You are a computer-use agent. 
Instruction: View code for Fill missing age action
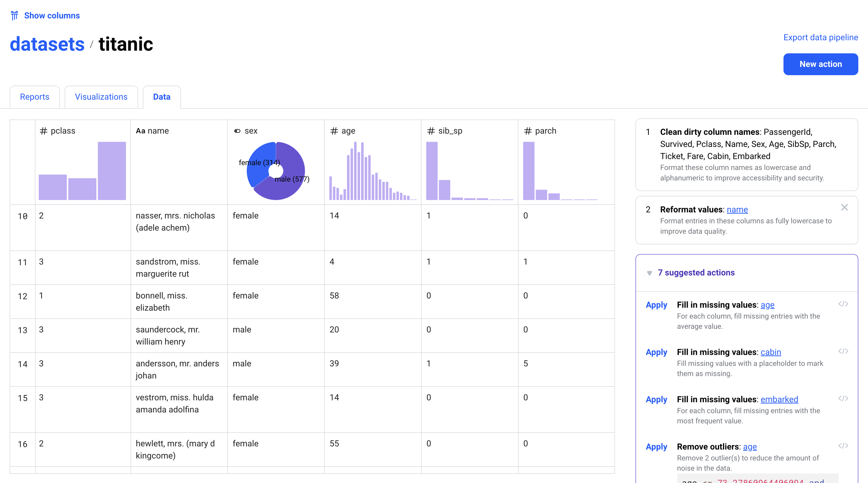tap(843, 304)
